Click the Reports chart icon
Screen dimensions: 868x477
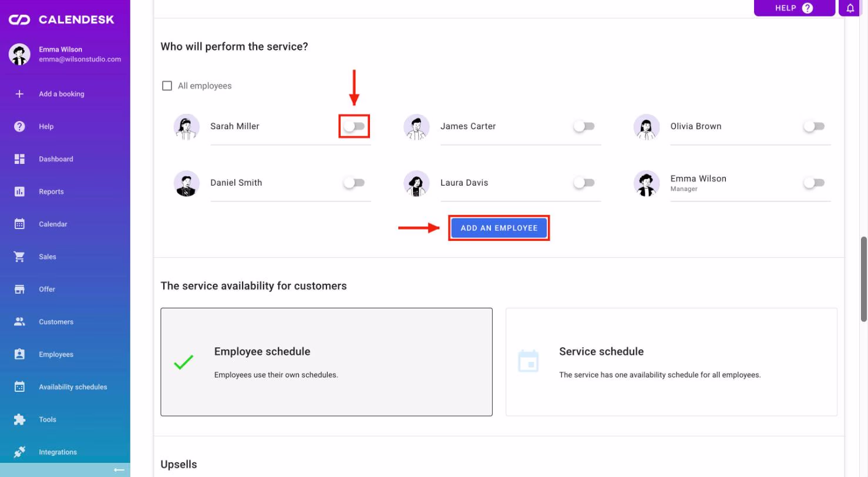click(19, 192)
